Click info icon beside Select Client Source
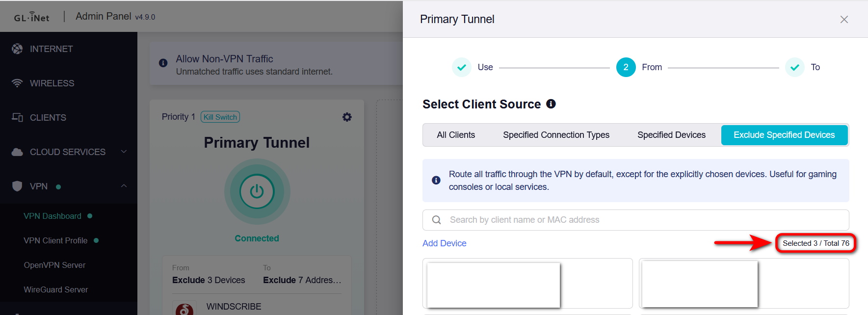Image resolution: width=868 pixels, height=315 pixels. point(551,104)
